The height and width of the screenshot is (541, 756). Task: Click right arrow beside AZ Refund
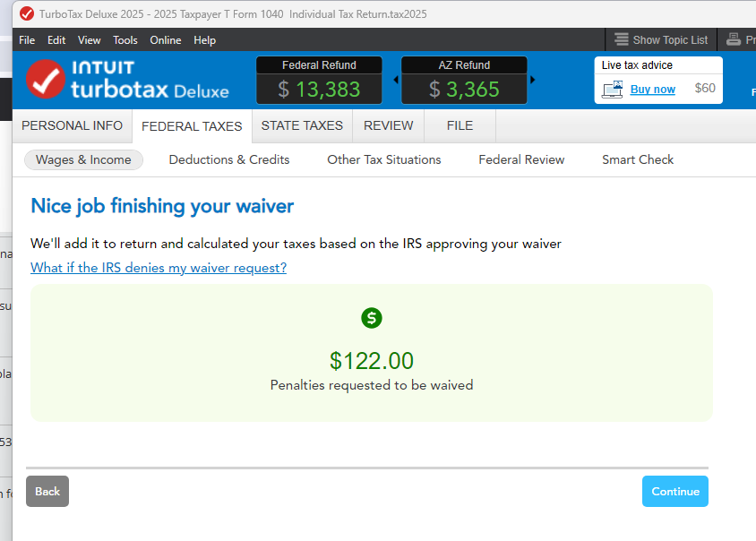click(x=532, y=80)
